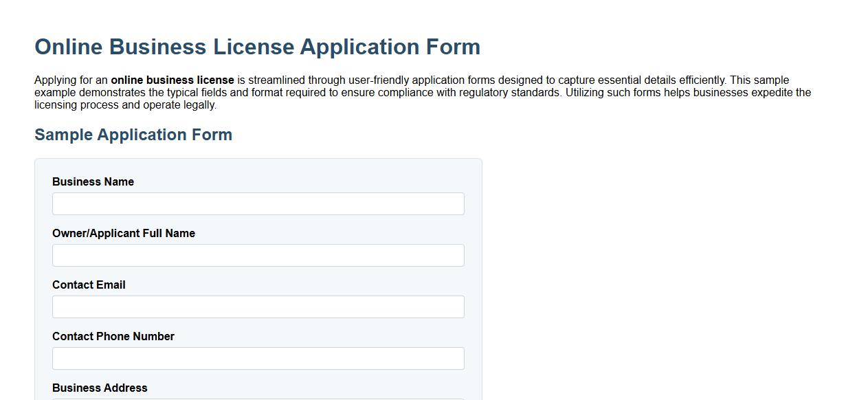Focus the Contact Phone Number field
This screenshot has height=400, width=868.
click(258, 358)
